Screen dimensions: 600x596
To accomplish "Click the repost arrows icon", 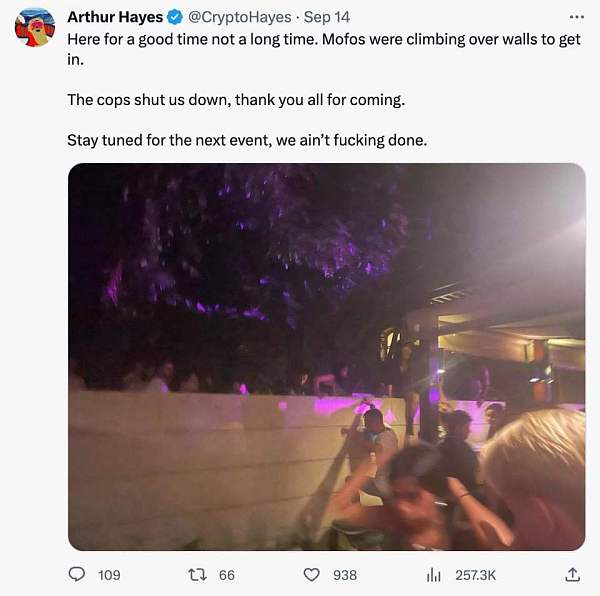I will 198,575.
